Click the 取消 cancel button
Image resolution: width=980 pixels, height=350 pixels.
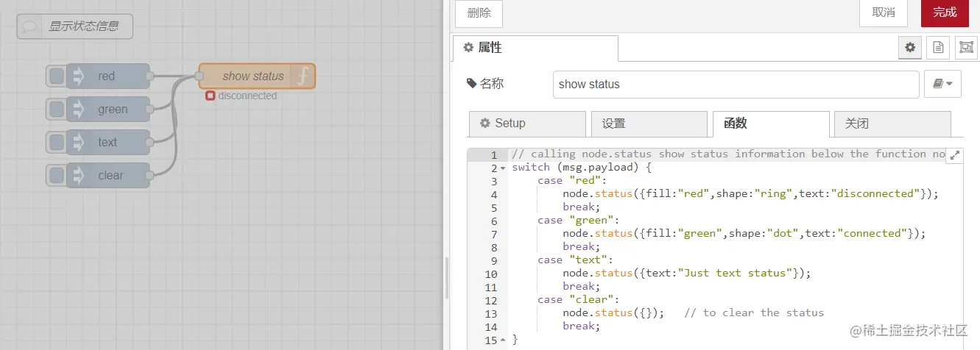coord(884,12)
